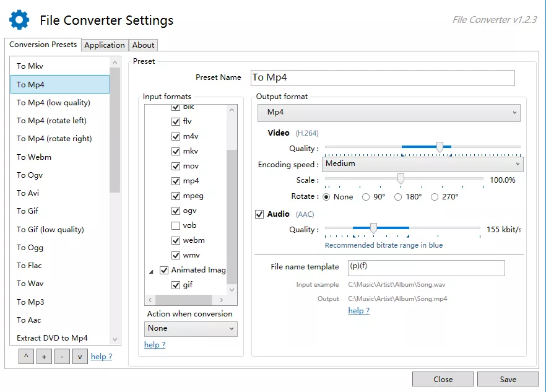Click the Save button
Viewport: 546px width, 392px height.
click(508, 379)
